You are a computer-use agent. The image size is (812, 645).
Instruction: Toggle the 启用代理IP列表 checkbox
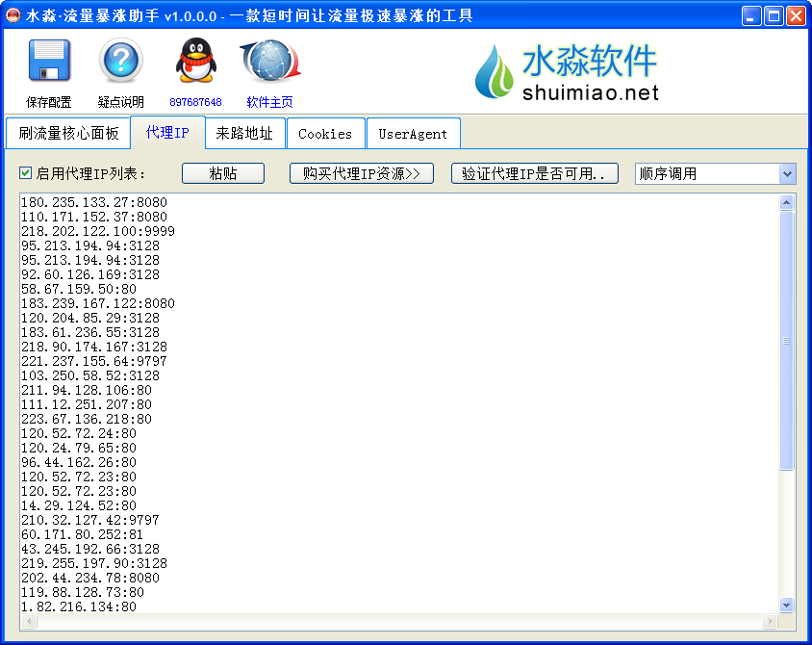coord(25,173)
